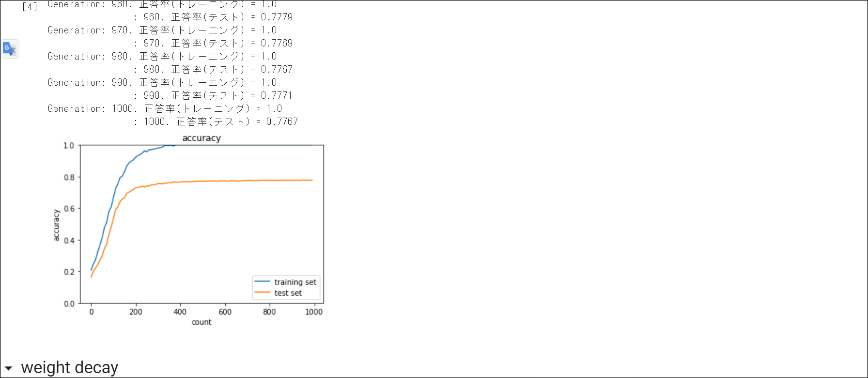
Task: Click the test set legend entry
Action: pos(279,293)
